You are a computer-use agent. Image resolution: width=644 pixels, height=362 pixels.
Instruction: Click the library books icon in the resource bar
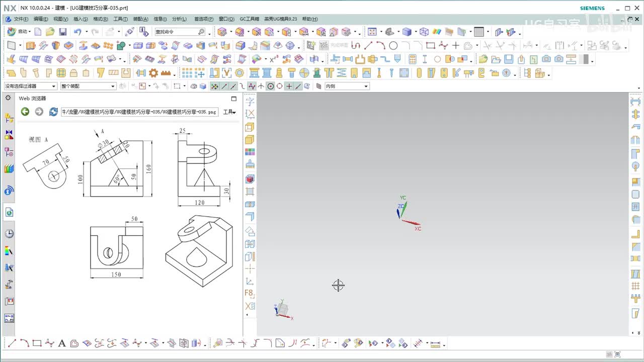click(x=9, y=168)
